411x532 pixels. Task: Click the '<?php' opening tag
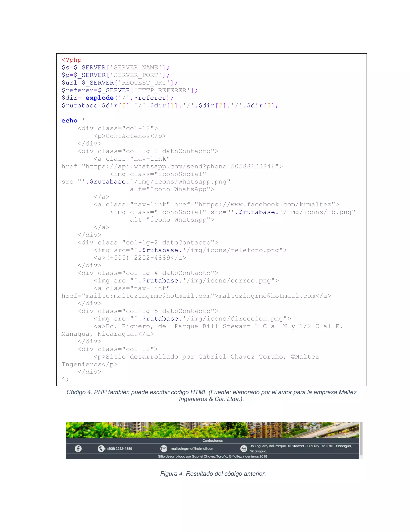tap(71, 60)
